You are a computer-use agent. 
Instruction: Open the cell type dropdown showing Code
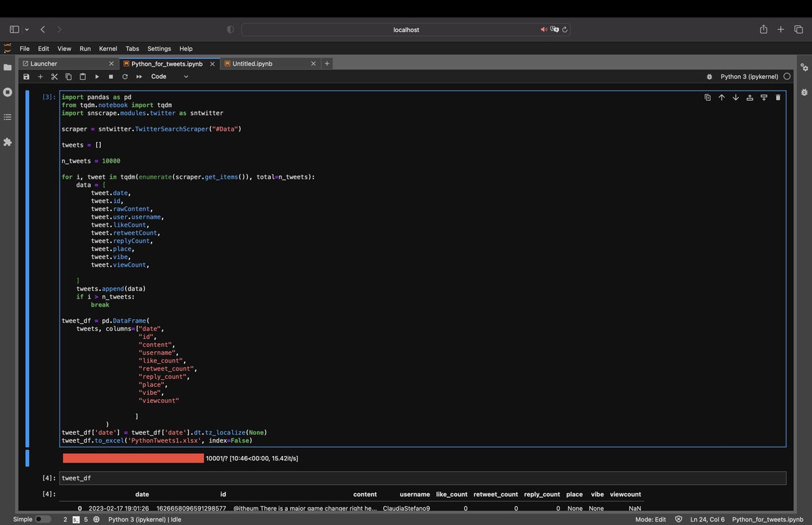pos(169,76)
